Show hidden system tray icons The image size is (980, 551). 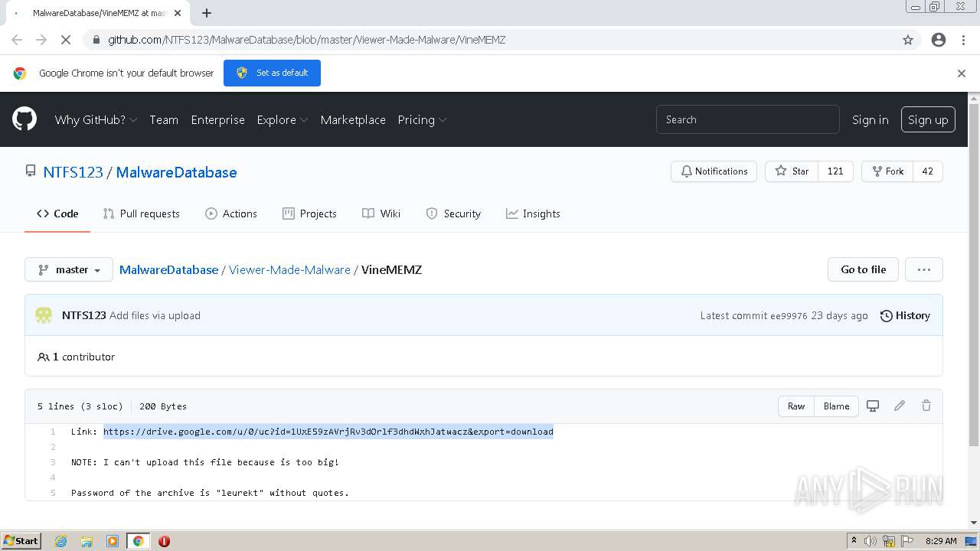(854, 541)
